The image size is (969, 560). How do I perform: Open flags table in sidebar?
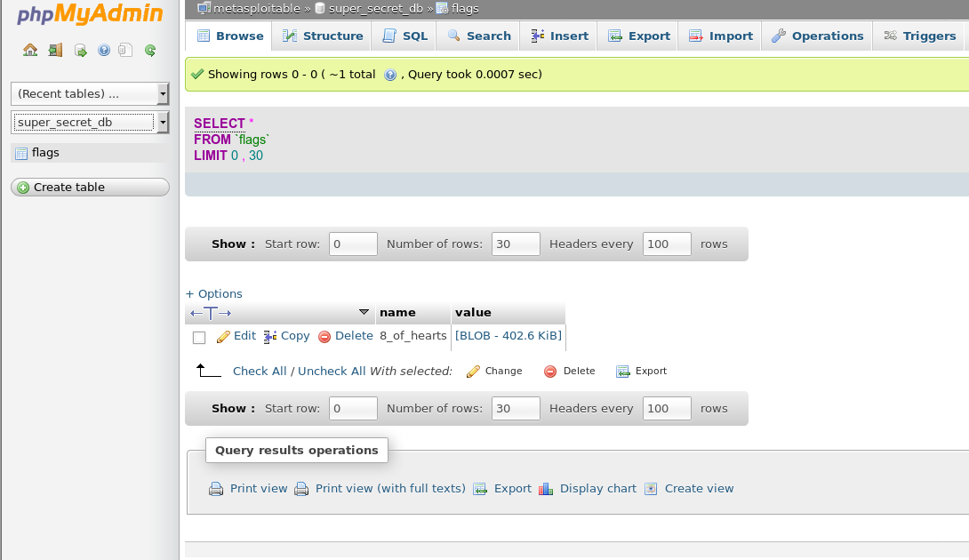[45, 153]
